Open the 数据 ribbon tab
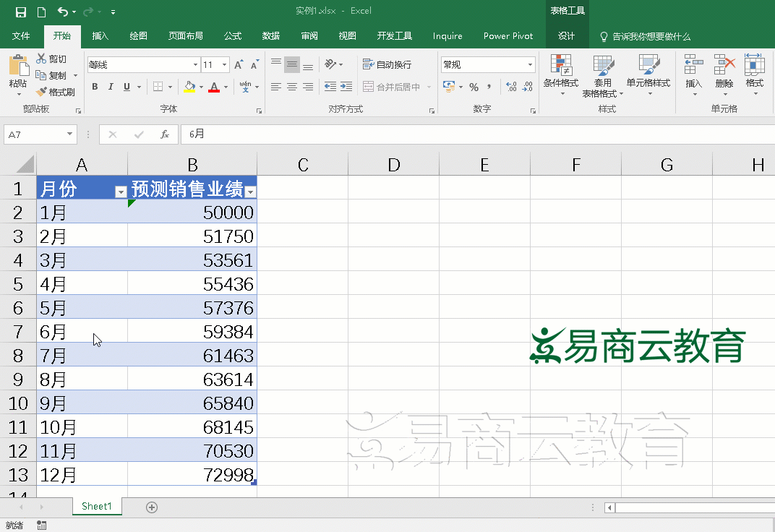Viewport: 775px width, 532px height. pyautogui.click(x=271, y=36)
